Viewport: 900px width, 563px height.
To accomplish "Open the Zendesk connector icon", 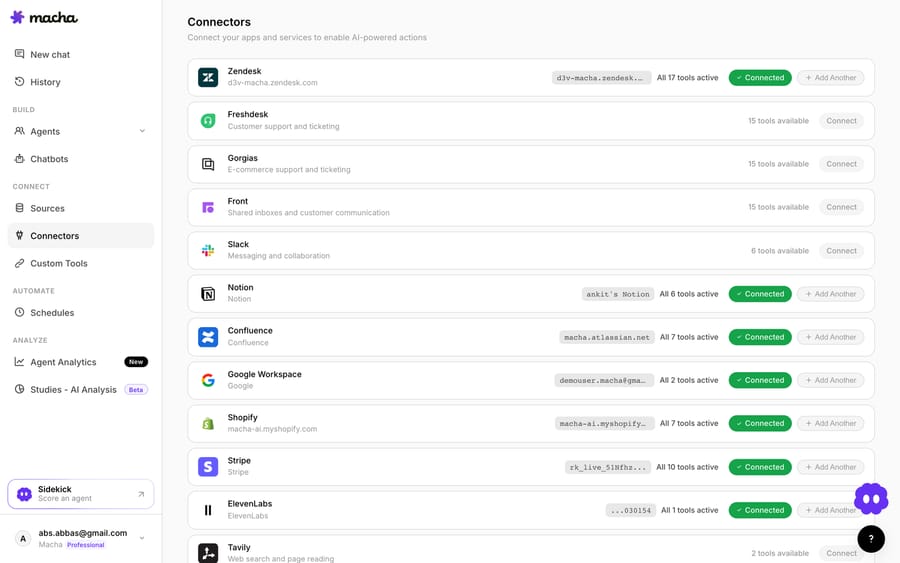I will [x=208, y=77].
